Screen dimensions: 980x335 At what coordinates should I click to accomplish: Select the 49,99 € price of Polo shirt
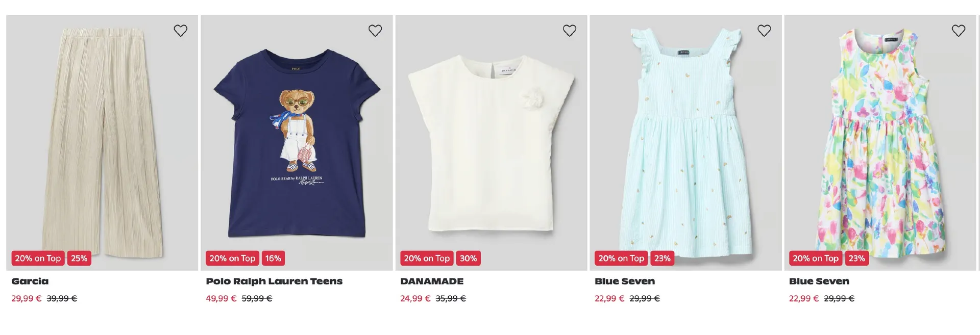pos(221,299)
